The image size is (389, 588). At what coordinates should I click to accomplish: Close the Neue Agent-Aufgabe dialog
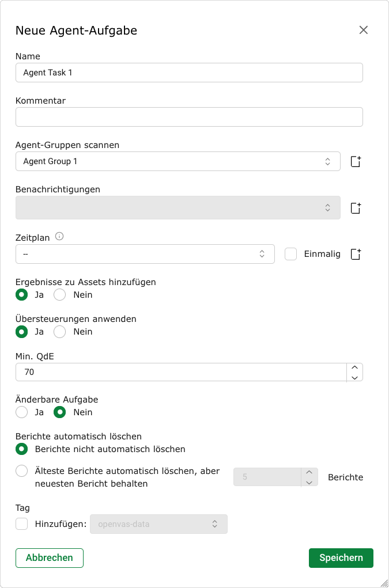[x=363, y=30]
